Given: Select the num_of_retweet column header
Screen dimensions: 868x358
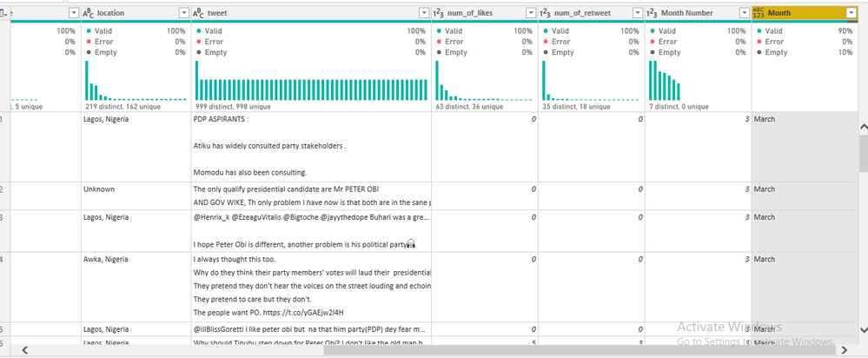Looking at the screenshot, I should pyautogui.click(x=592, y=13).
